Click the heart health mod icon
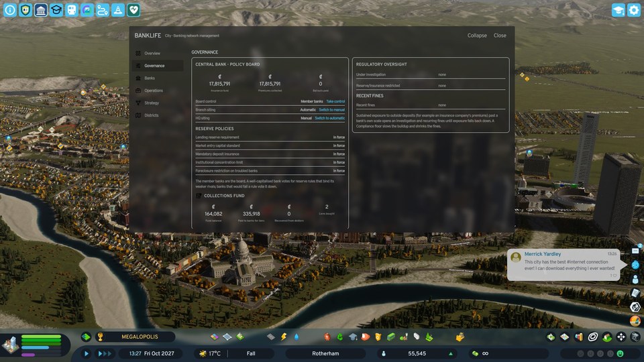The height and width of the screenshot is (362, 644). [133, 10]
